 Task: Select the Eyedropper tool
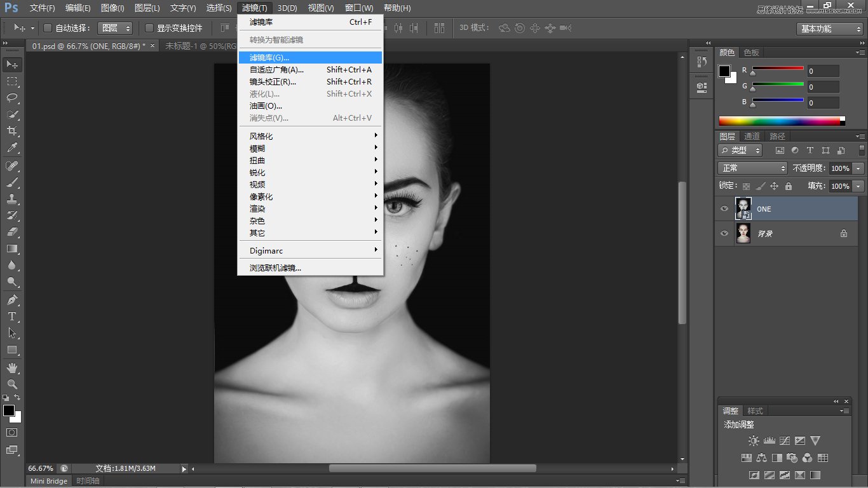12,148
